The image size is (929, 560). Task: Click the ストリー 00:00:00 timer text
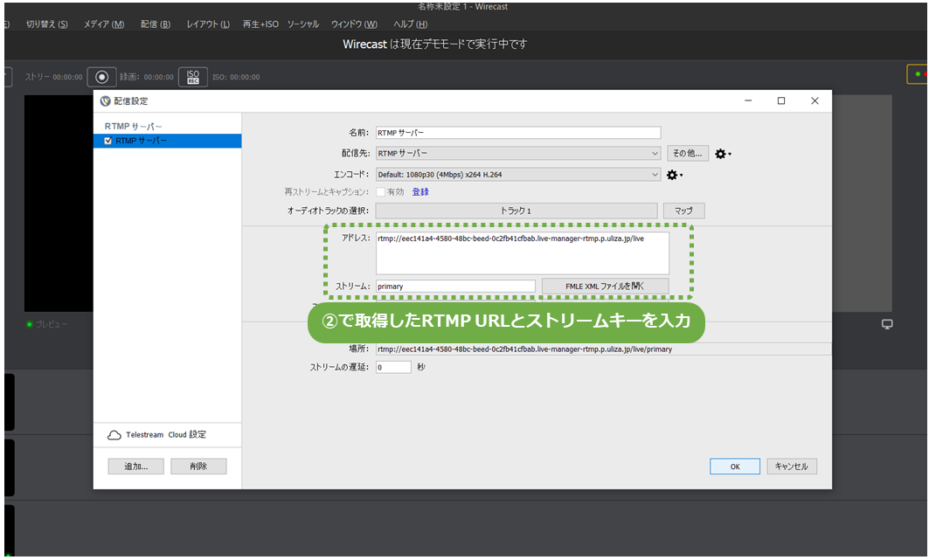point(53,77)
